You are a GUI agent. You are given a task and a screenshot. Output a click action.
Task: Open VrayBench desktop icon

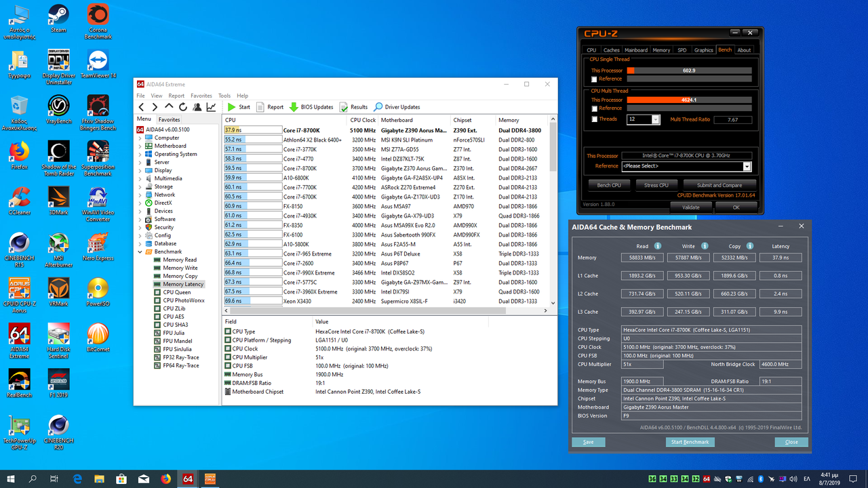click(58, 109)
